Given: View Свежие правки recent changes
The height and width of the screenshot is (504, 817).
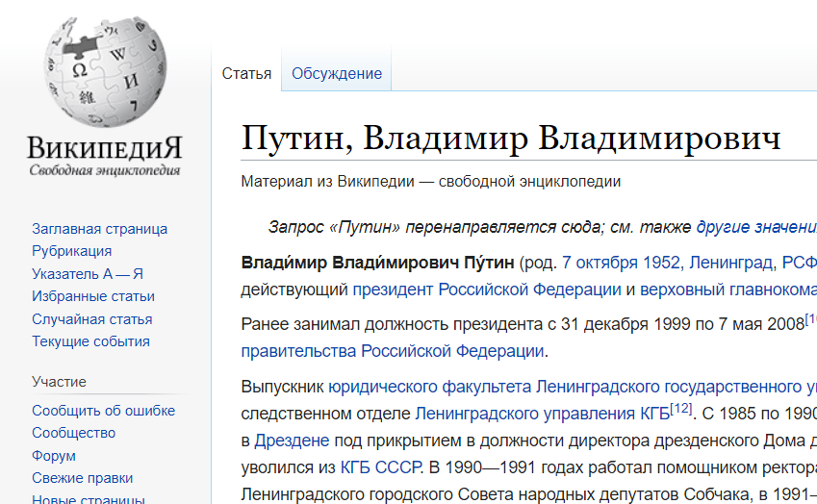Looking at the screenshot, I should (83, 478).
